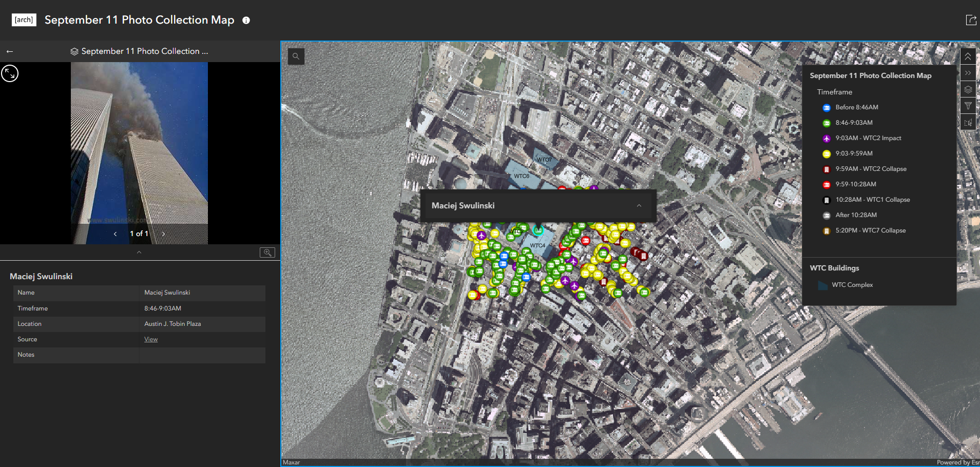Click the green '8:46-9:03AM' legend symbol
Screen dimensions: 980x467
point(827,123)
